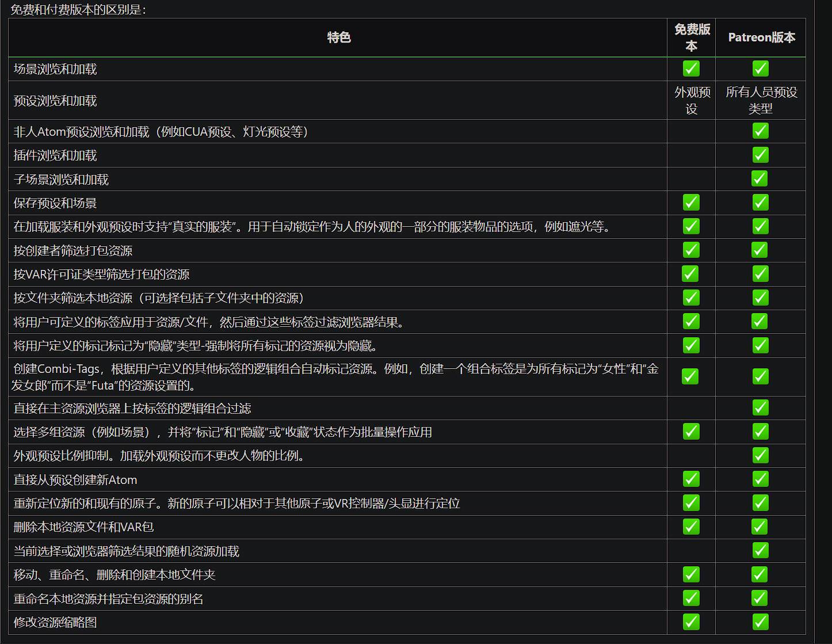Click the free version checkmark for 按VAR许可证类型筛选打包的资源

tap(690, 274)
